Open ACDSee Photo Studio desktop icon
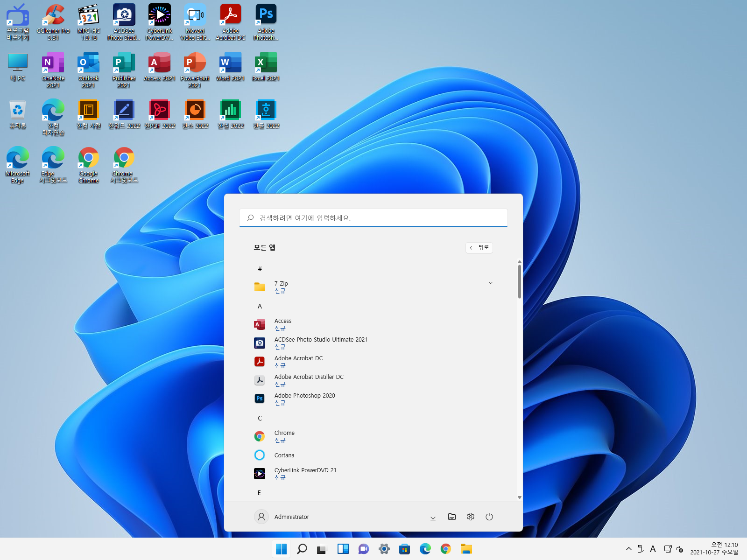Image resolution: width=747 pixels, height=560 pixels. (124, 22)
